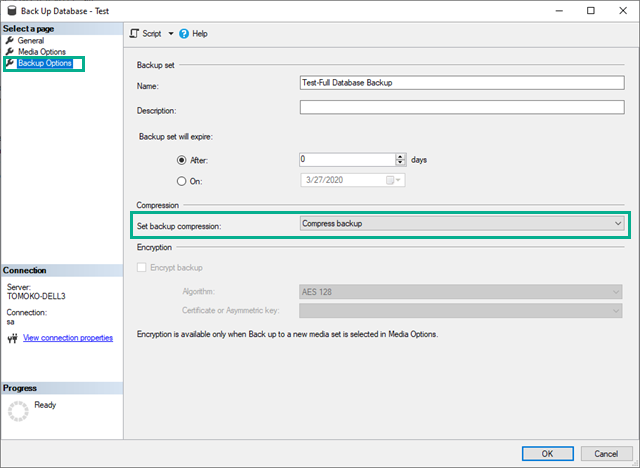
Task: Click the Script scroll icon
Action: (x=134, y=33)
